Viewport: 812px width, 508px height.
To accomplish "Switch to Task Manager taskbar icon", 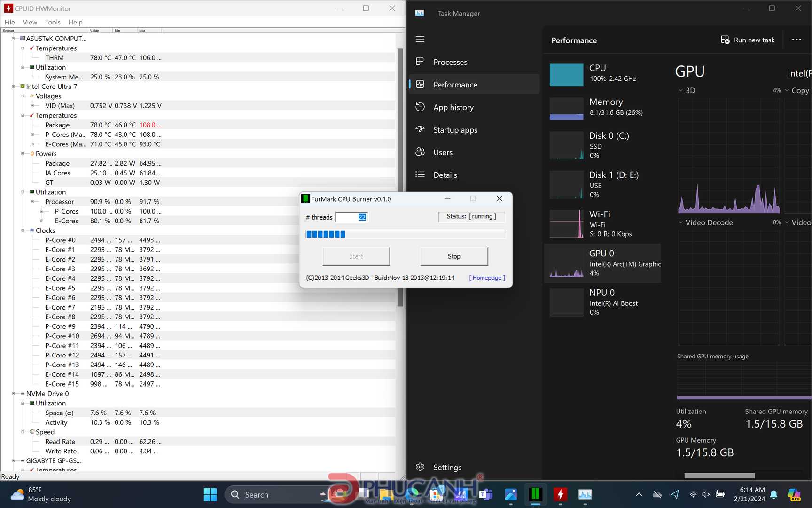I will (x=585, y=494).
